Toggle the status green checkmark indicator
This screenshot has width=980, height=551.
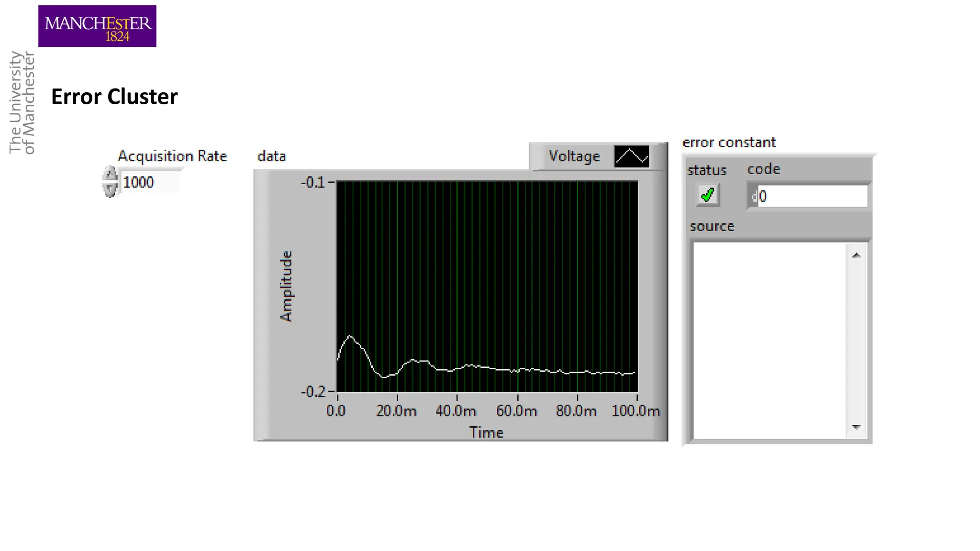pos(708,195)
